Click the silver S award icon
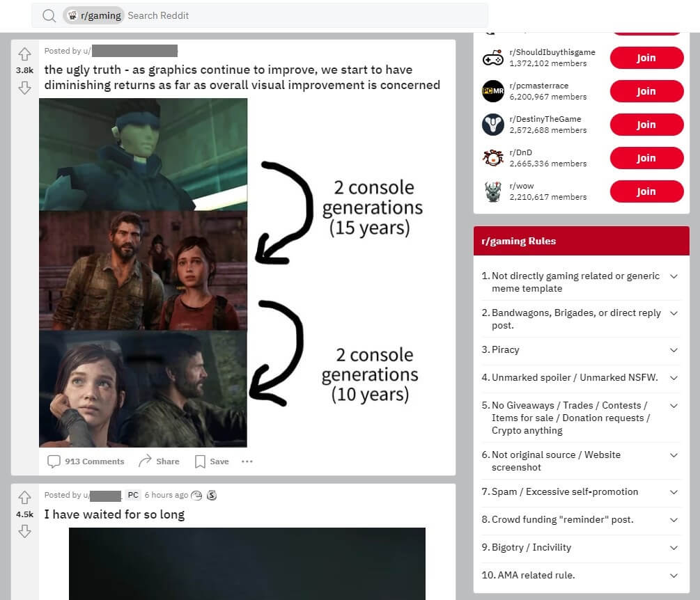Screen dimensions: 700x600 pyautogui.click(x=212, y=495)
